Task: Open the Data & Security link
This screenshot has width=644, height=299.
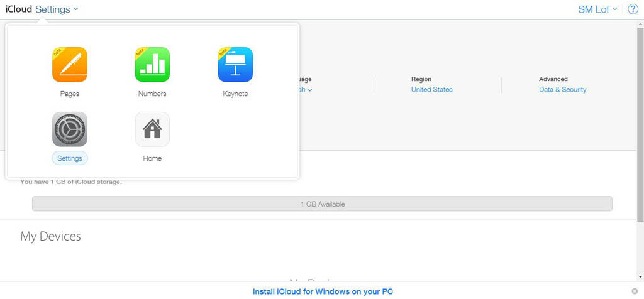Action: [563, 89]
